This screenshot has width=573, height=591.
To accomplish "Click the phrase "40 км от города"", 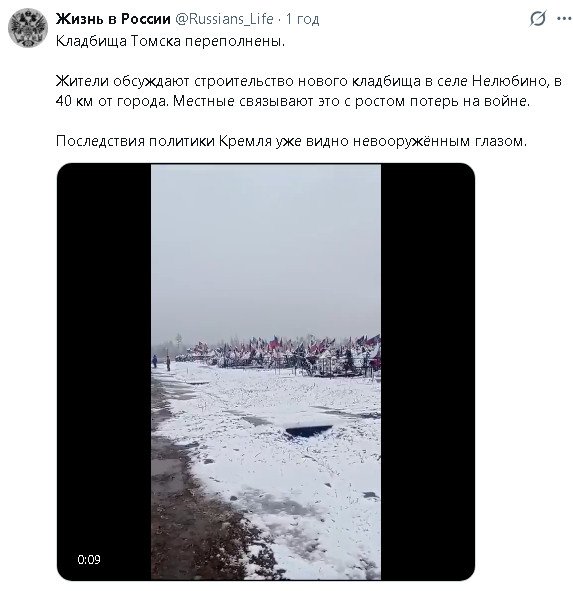I will click(x=112, y=101).
